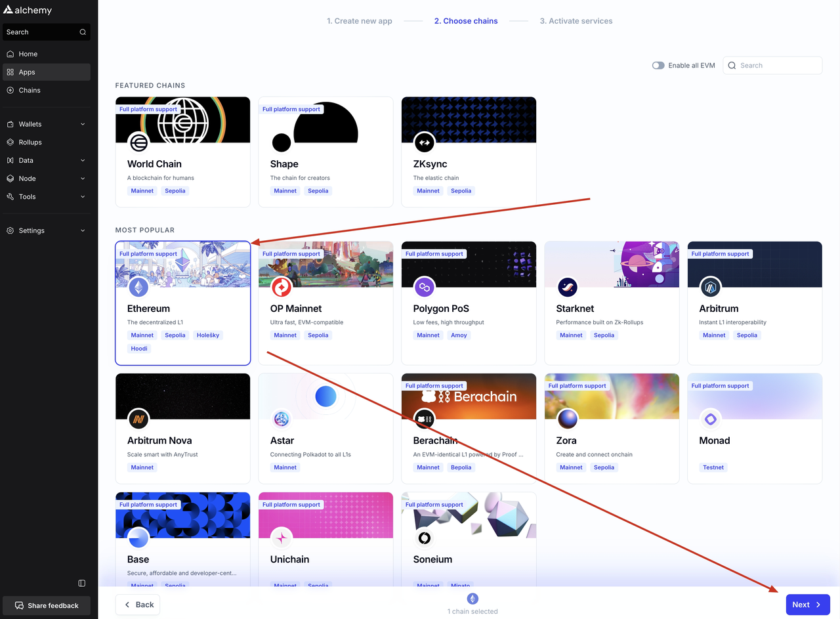Click the Alchemy logo in sidebar
Viewport: 840px width, 619px height.
28,10
